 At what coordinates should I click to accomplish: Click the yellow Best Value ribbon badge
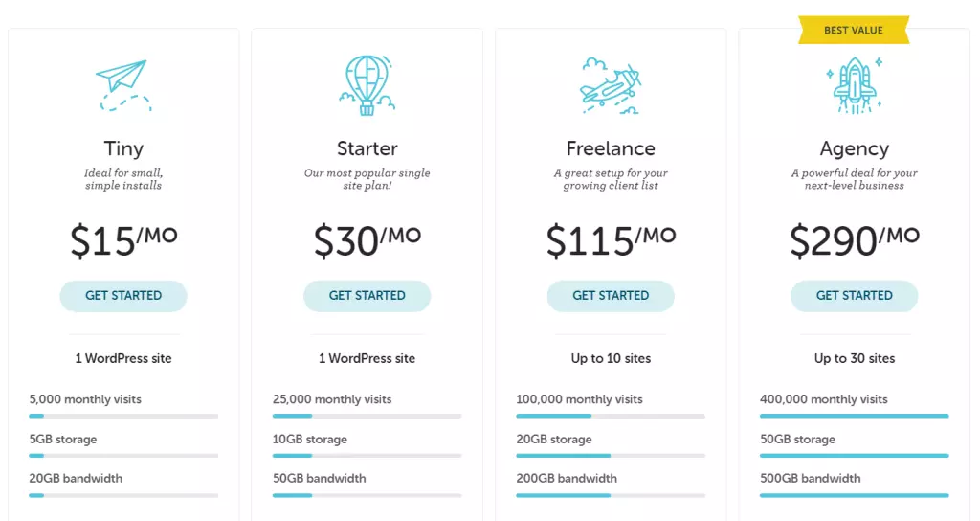tap(854, 31)
